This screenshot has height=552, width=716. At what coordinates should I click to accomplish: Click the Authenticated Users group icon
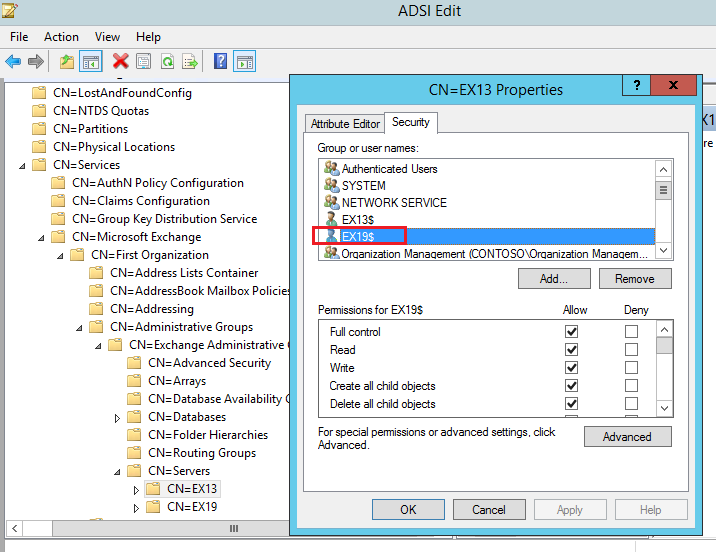click(331, 168)
